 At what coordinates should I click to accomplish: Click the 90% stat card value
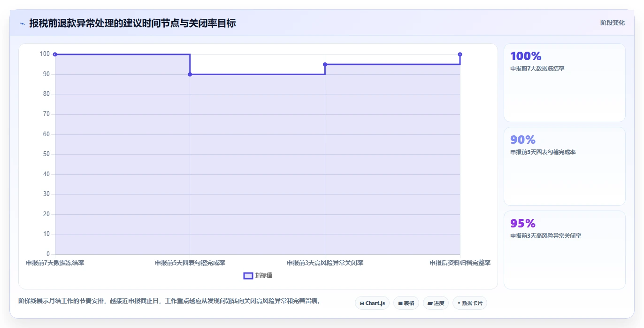523,140
